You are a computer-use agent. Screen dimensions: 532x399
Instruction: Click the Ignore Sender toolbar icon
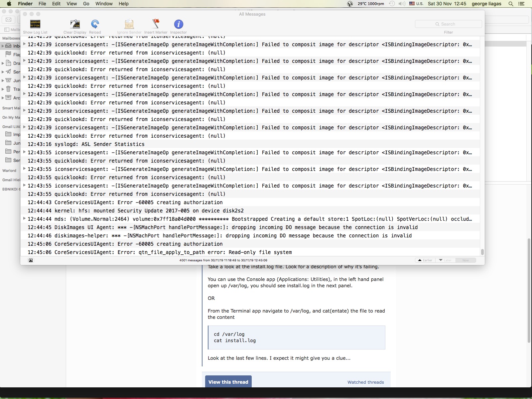pos(129,24)
